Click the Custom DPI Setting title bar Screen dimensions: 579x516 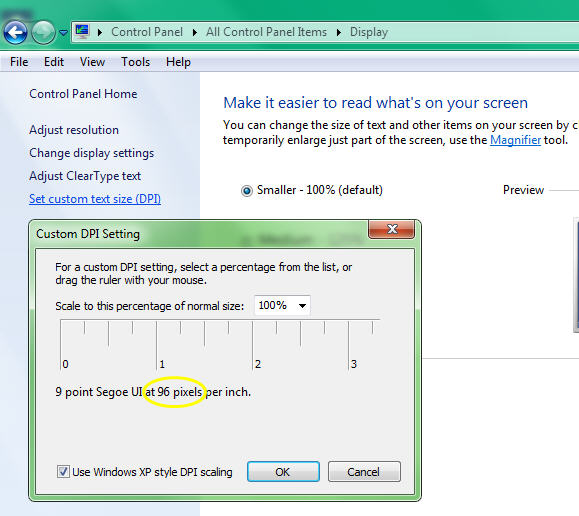pos(199,234)
